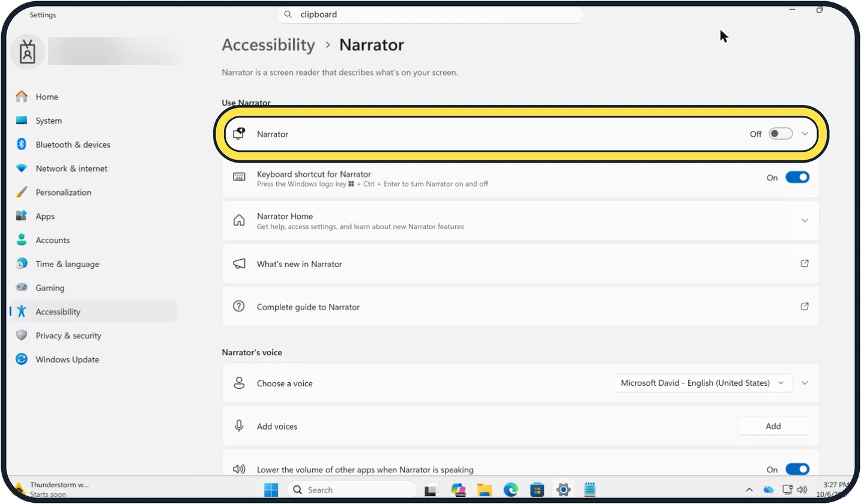Expand the Narrator row options chevron
Screen dimensions: 861x504
805,134
